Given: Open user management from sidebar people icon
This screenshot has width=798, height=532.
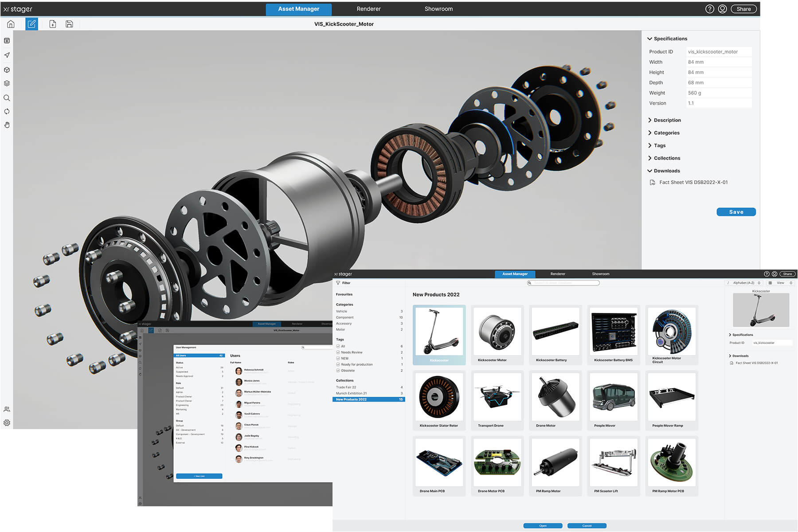Looking at the screenshot, I should click(x=7, y=409).
